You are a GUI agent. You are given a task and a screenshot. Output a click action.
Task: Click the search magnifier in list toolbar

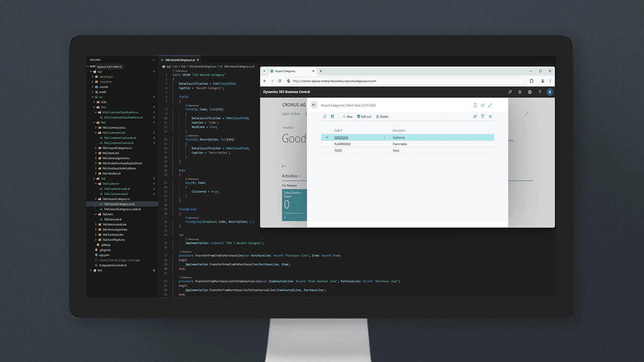(325, 116)
